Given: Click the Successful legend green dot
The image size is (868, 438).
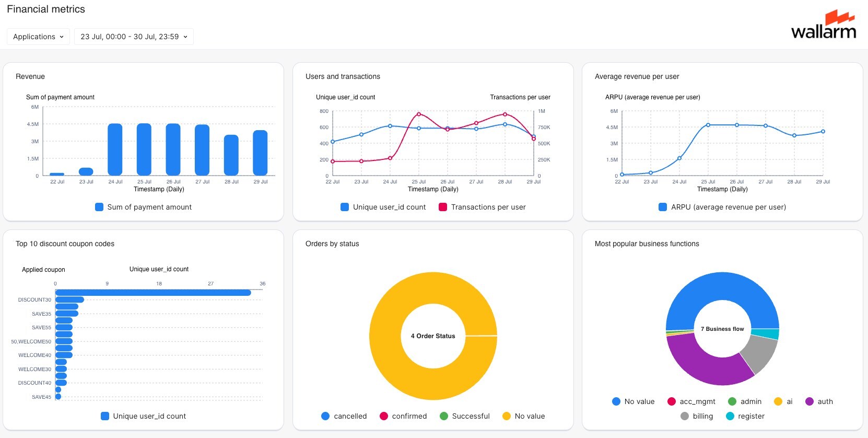Looking at the screenshot, I should click(x=444, y=416).
